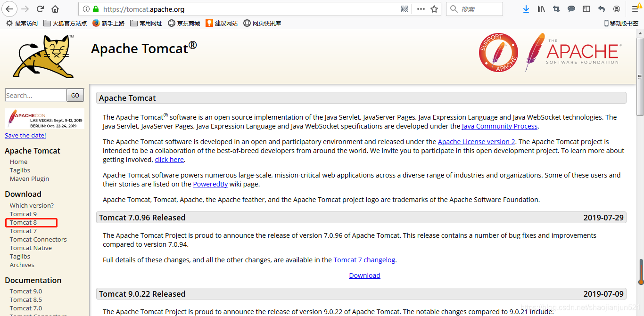
Task: Click the 2019-07-09 release date
Action: click(x=603, y=294)
